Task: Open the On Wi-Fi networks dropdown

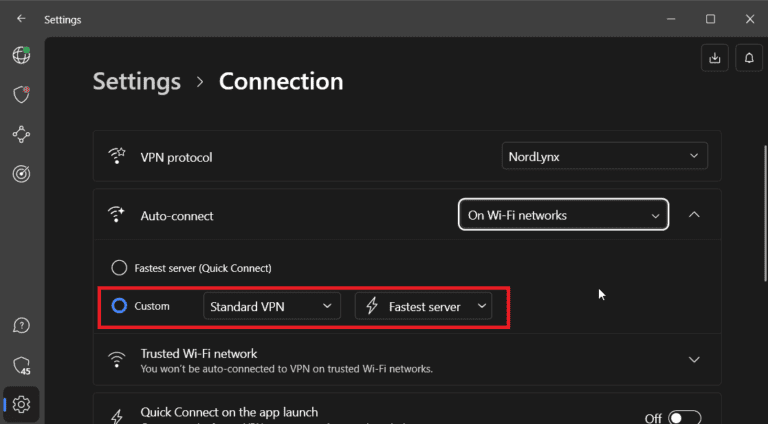Action: pos(563,215)
